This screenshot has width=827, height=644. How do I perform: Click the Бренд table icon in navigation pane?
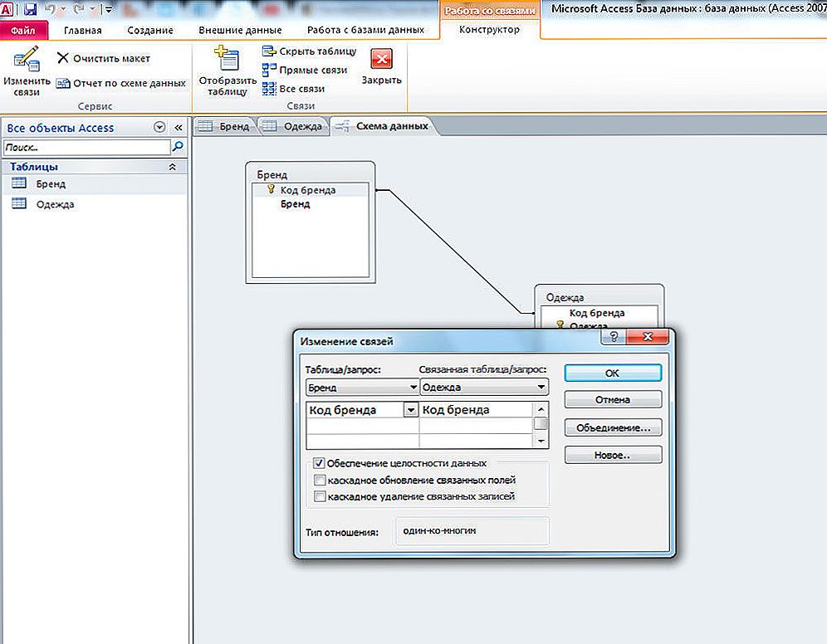tap(19, 183)
